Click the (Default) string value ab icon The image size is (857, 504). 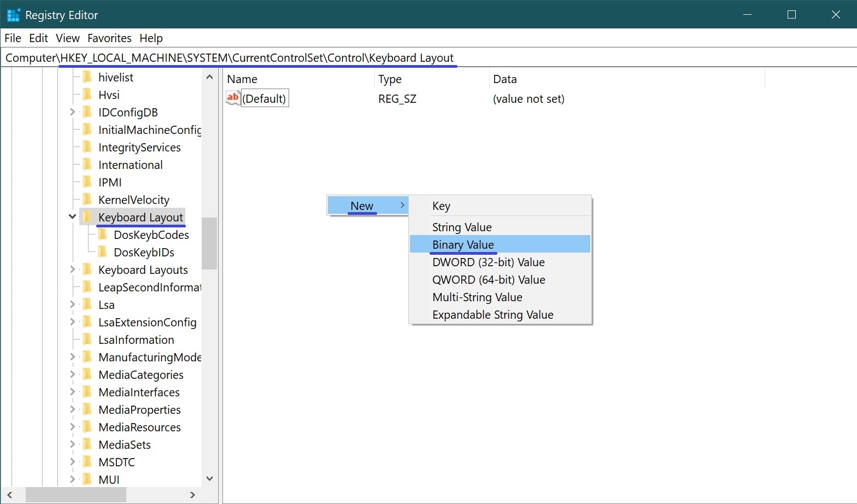tap(233, 98)
